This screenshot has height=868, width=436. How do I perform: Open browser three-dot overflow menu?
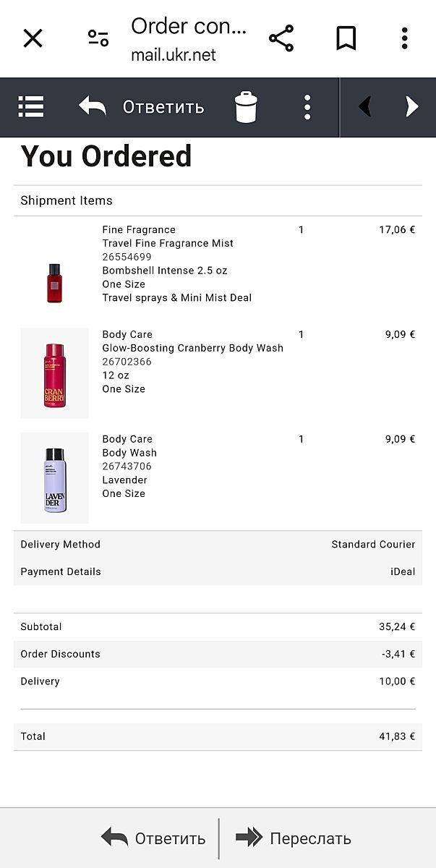pyautogui.click(x=405, y=38)
